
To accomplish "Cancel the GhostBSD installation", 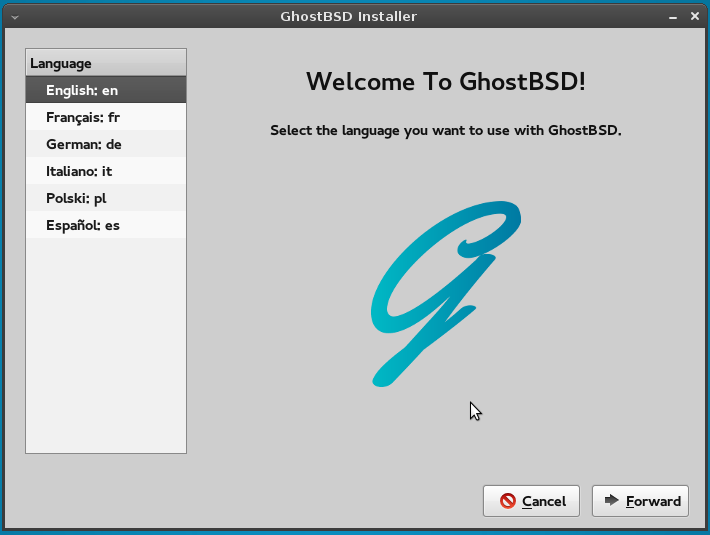I will point(531,501).
